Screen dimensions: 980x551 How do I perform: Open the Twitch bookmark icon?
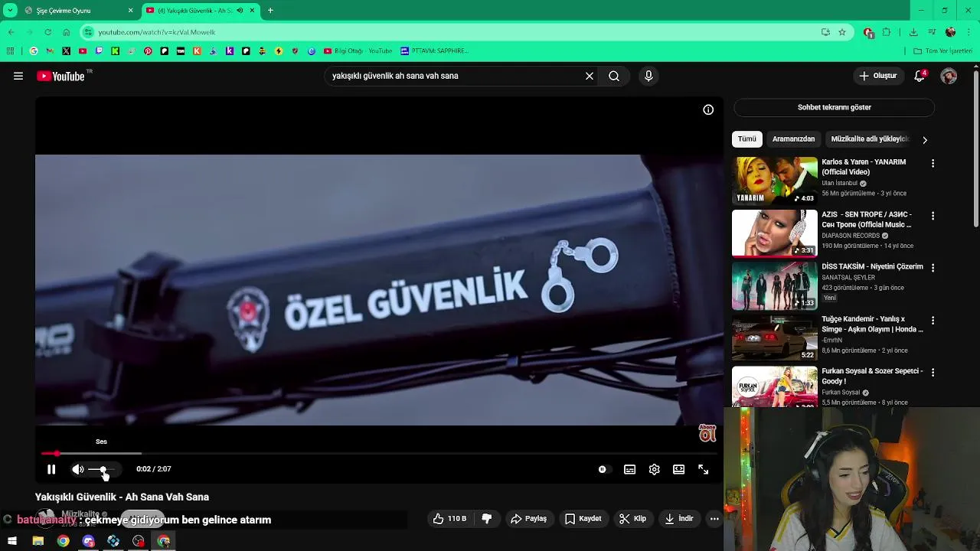click(x=99, y=51)
